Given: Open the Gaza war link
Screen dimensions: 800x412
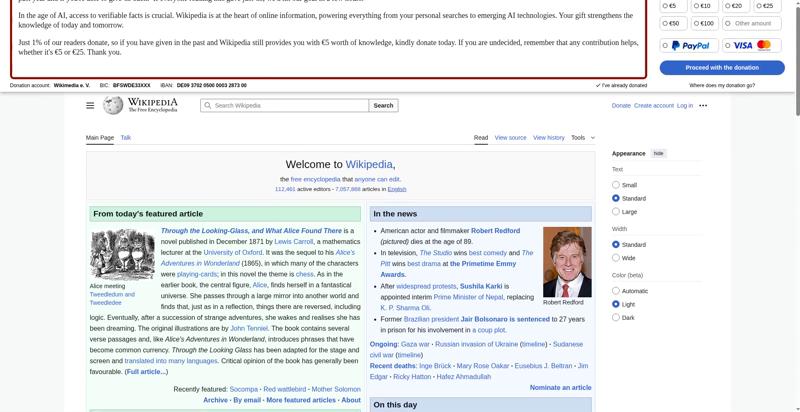Looking at the screenshot, I should coord(415,344).
